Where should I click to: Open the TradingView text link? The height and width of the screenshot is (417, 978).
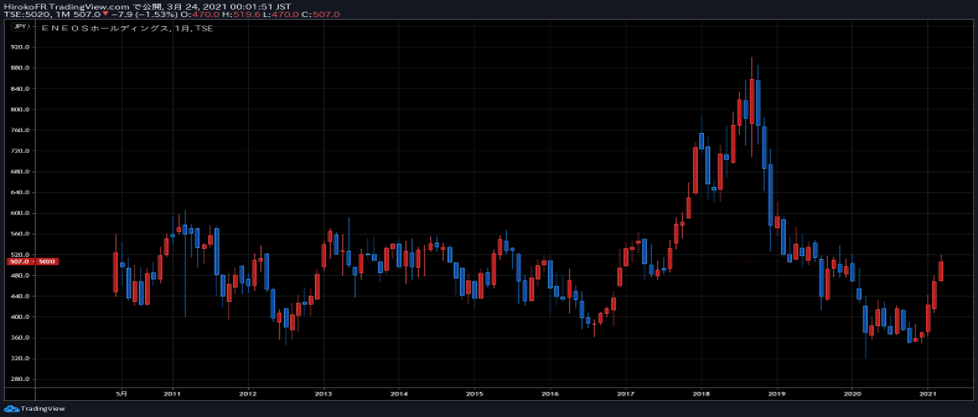click(x=38, y=408)
